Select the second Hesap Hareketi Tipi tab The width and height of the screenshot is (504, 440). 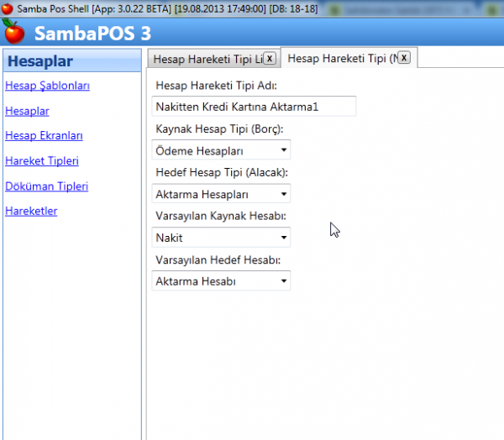[340, 58]
